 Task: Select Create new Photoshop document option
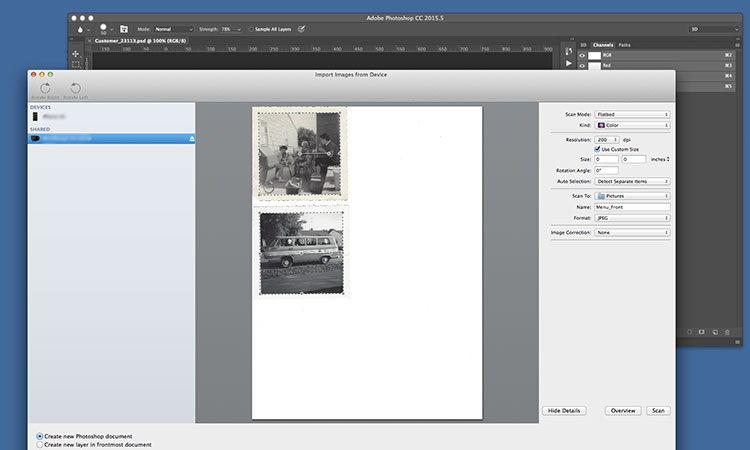(x=40, y=436)
